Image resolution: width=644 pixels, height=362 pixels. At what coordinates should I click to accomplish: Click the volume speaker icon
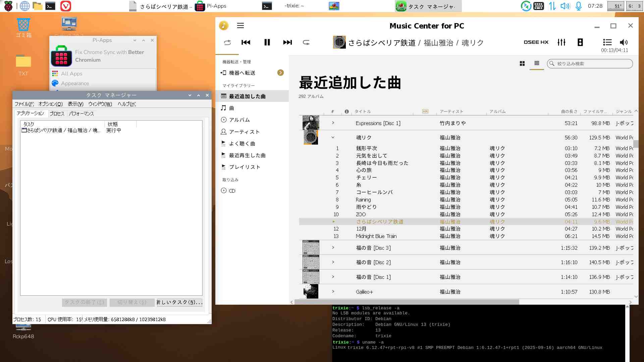[624, 42]
